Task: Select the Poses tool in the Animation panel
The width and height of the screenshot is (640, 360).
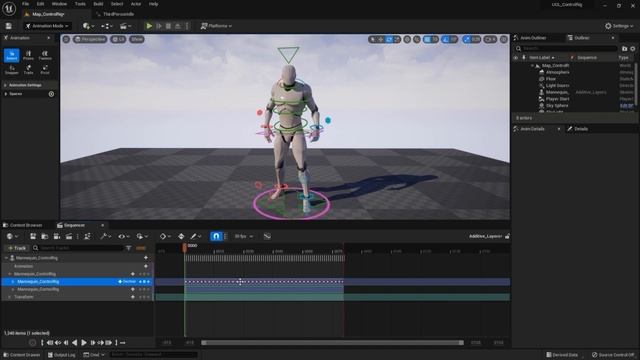Action: tap(28, 56)
